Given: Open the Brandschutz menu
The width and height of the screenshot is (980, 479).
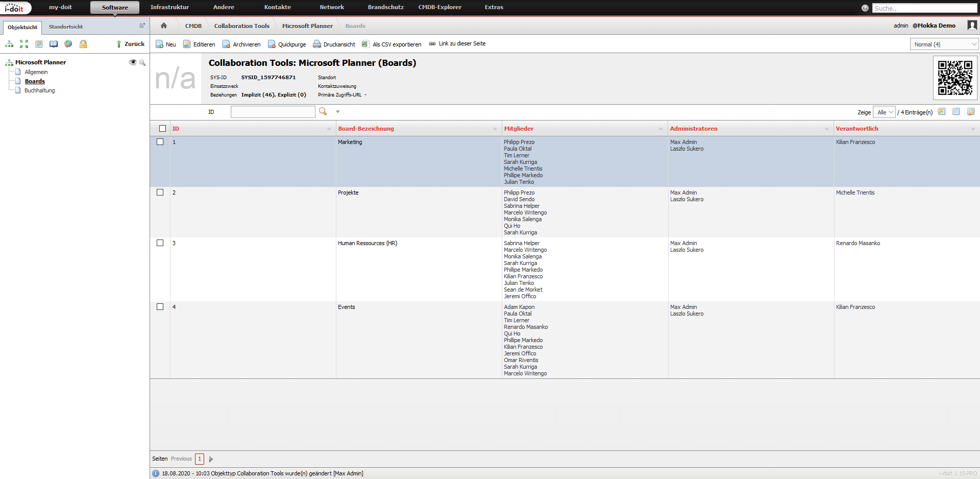Looking at the screenshot, I should click(386, 7).
